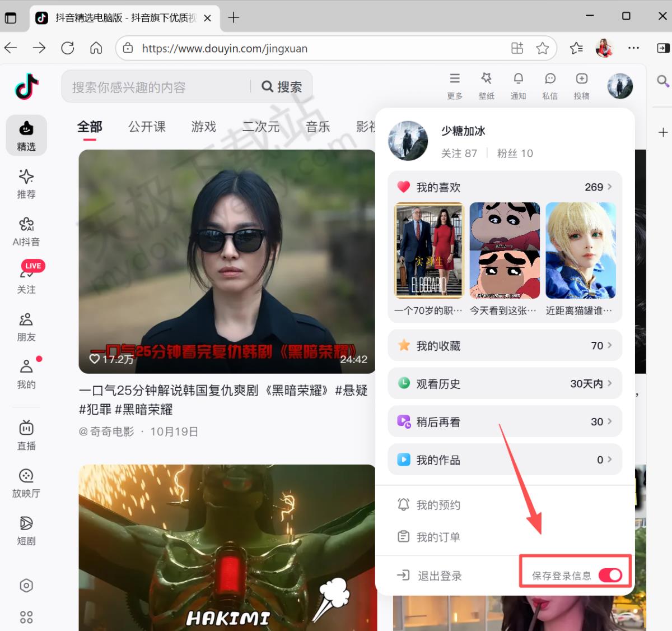
Task: Switch to the 音乐 tab
Action: click(x=318, y=127)
